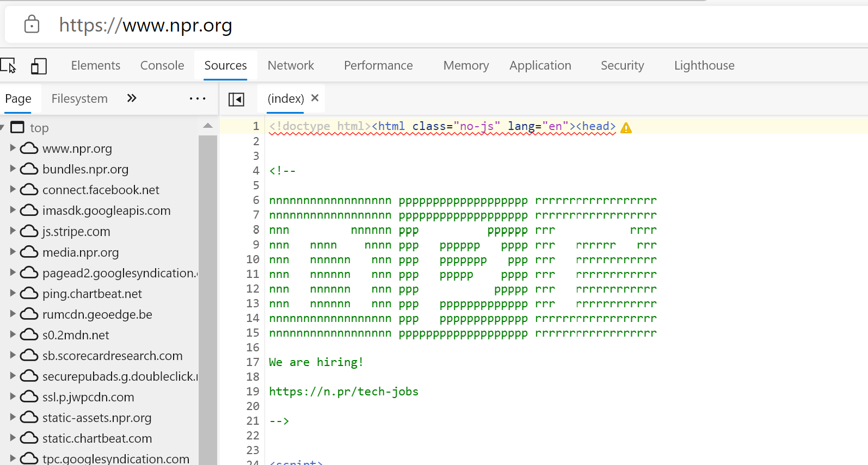Toggle the device toolbar icon
The width and height of the screenshot is (868, 465).
[39, 66]
